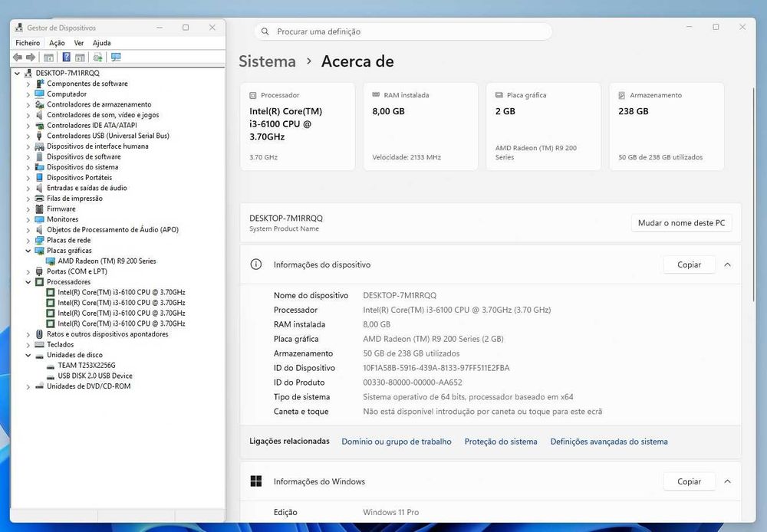This screenshot has width=767, height=532.
Task: Collapse the Unidades de disco node
Action: click(28, 355)
